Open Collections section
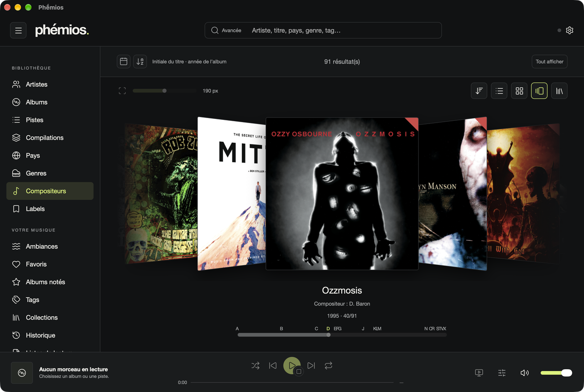Viewport: 584px width, 392px height. (50, 317)
